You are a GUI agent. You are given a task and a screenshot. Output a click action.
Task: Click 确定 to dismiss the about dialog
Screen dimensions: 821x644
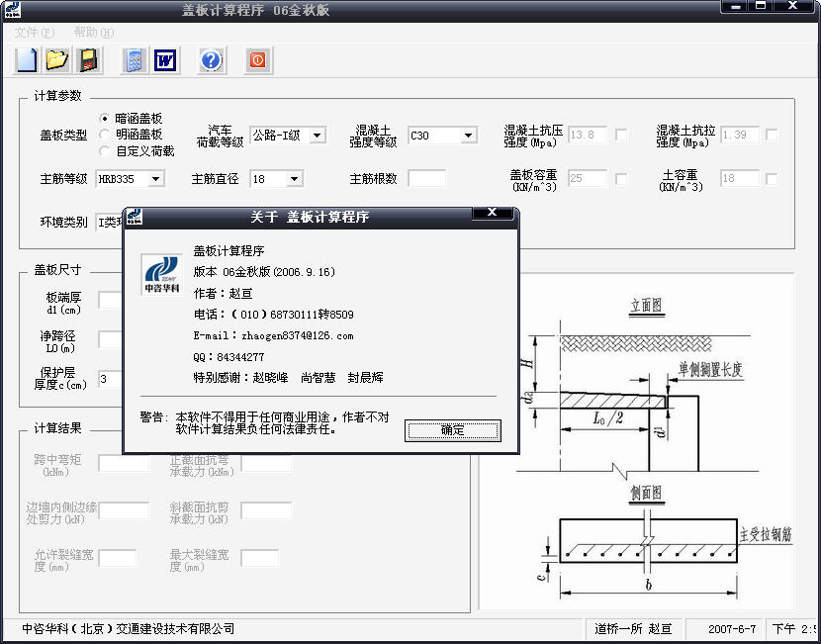(x=453, y=430)
